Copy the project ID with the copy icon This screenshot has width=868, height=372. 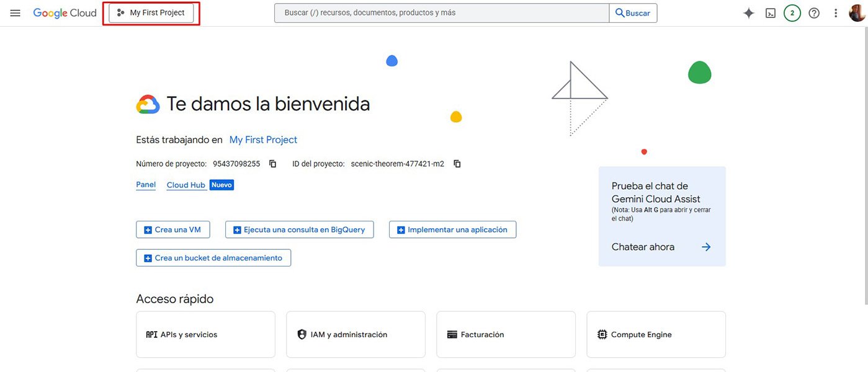coord(457,163)
